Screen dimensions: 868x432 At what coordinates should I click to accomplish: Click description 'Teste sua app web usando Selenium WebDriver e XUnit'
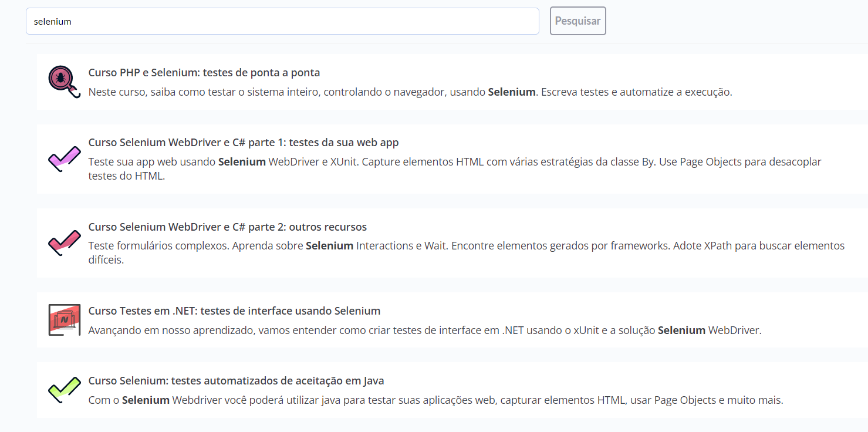click(x=455, y=168)
